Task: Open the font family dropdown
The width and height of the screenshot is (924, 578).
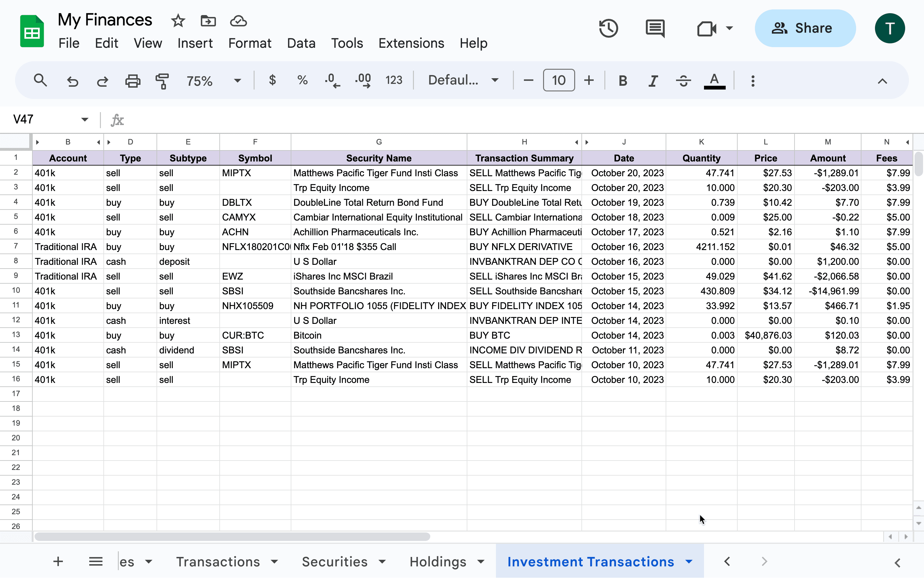Action: [x=462, y=80]
